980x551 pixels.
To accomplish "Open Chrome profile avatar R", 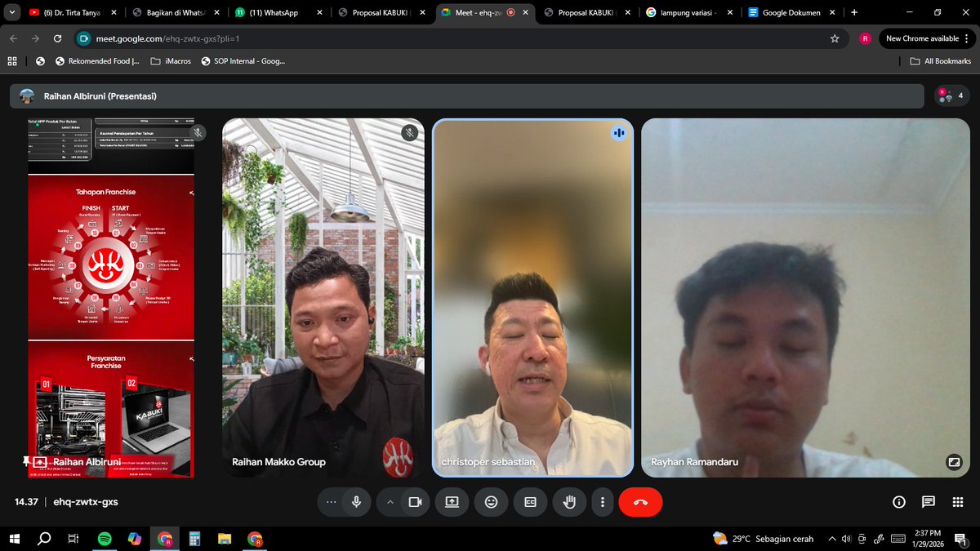I will pos(865,38).
